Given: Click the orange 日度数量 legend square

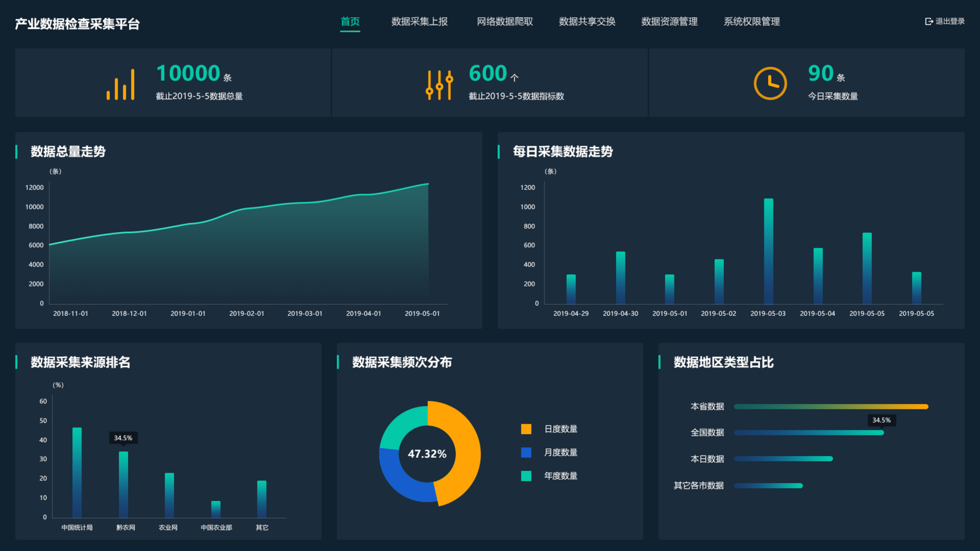Looking at the screenshot, I should tap(526, 429).
